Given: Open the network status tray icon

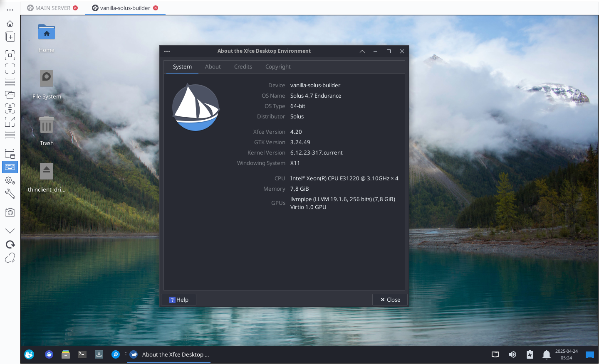Looking at the screenshot, I should click(x=495, y=354).
